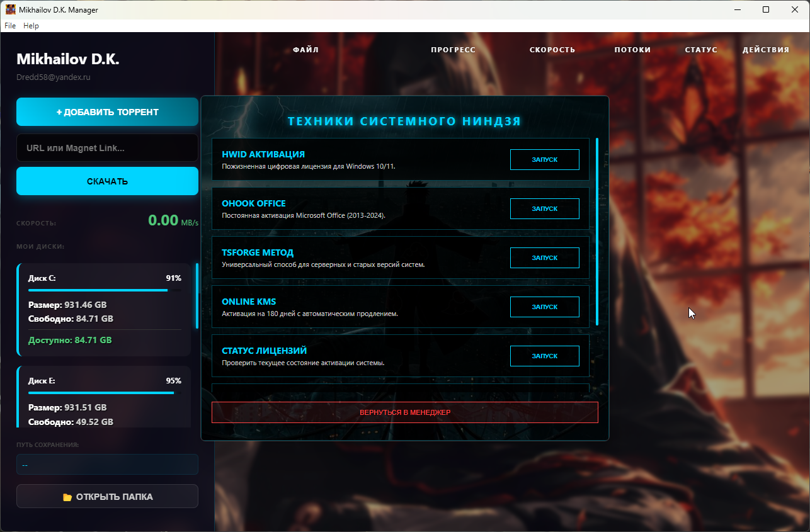Click the ПОТОКИ column header
The width and height of the screenshot is (810, 532).
point(633,50)
